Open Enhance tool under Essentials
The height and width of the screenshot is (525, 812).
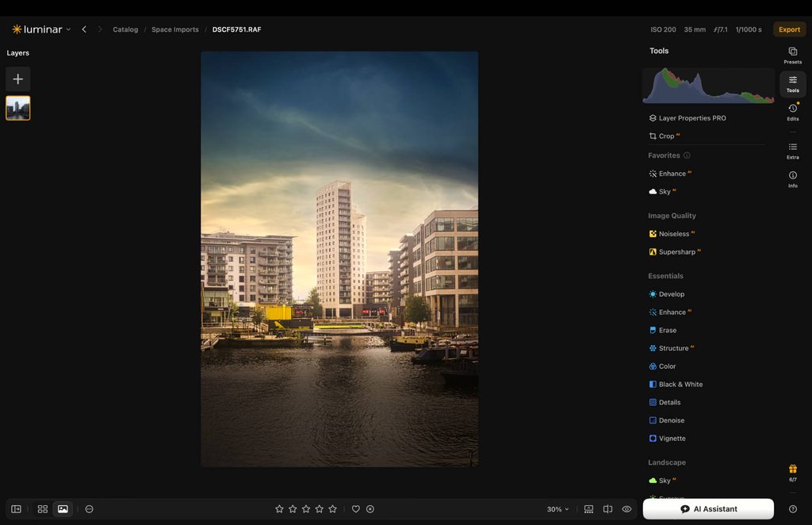pyautogui.click(x=669, y=312)
